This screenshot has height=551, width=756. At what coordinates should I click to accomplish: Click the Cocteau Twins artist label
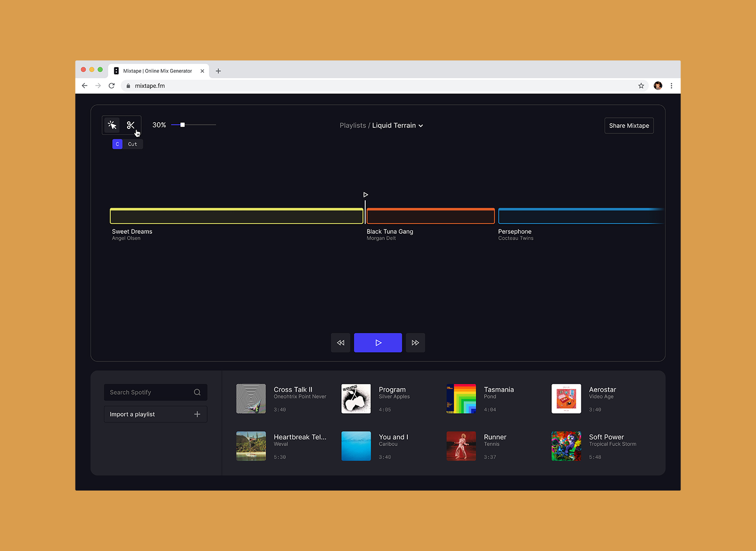point(515,238)
